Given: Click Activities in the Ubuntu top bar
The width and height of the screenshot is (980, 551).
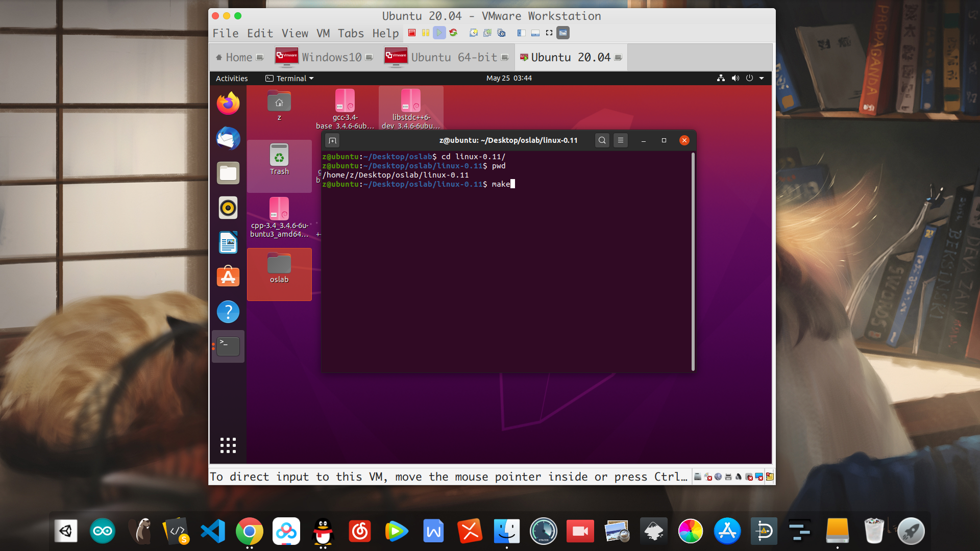Looking at the screenshot, I should [x=231, y=78].
